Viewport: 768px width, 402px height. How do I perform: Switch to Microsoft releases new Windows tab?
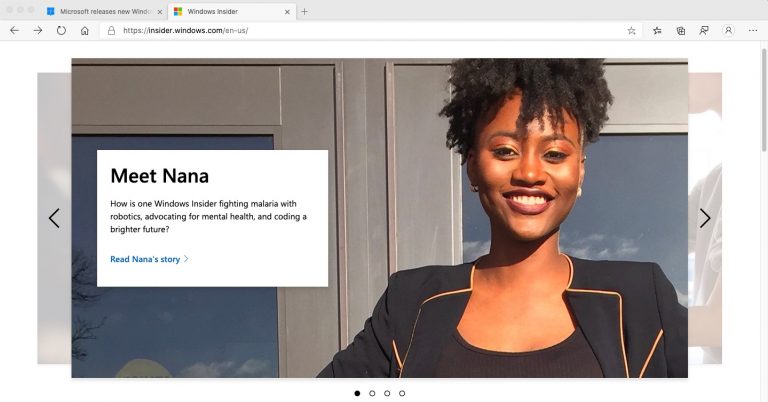(x=105, y=11)
